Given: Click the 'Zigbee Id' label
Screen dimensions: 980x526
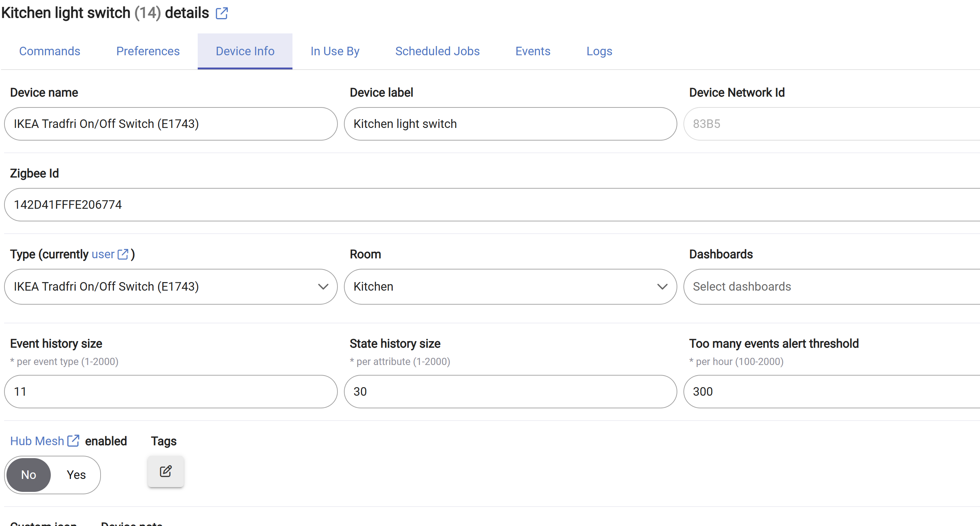Looking at the screenshot, I should [x=34, y=174].
